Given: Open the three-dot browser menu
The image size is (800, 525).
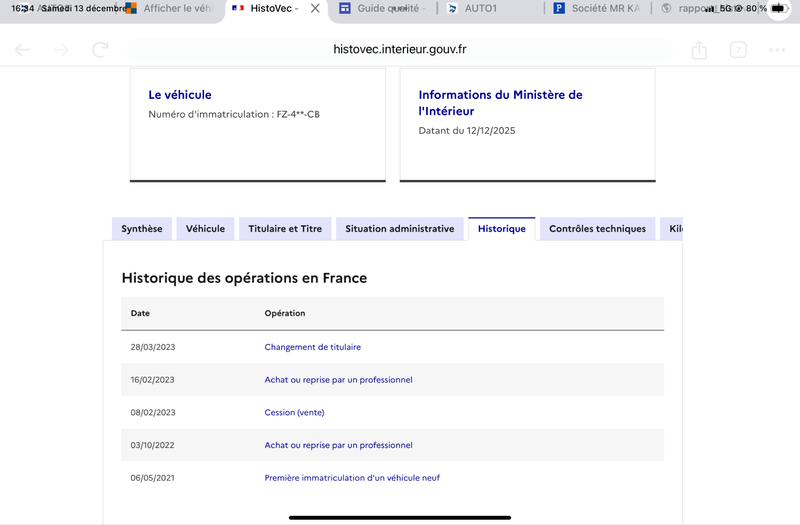Looking at the screenshot, I should pyautogui.click(x=777, y=50).
